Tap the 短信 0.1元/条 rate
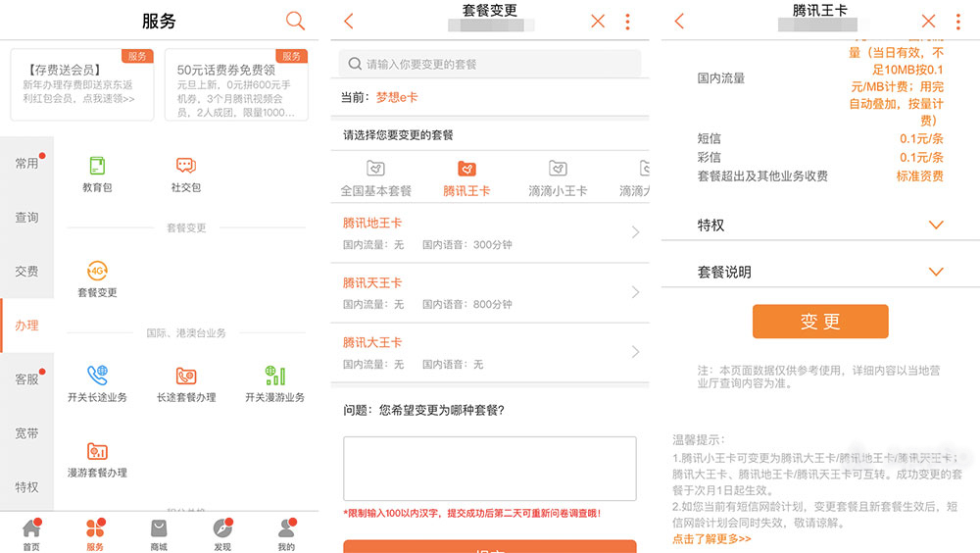The width and height of the screenshot is (980, 553). pyautogui.click(x=921, y=138)
